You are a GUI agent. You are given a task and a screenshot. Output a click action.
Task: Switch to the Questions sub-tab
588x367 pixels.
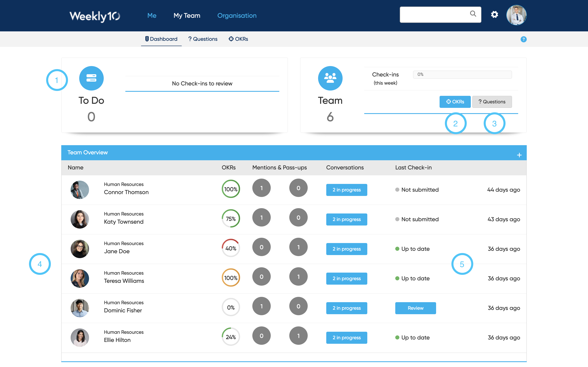[203, 39]
